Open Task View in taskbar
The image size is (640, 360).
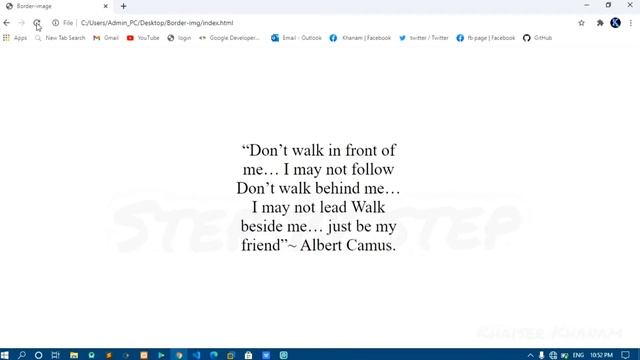tap(56, 355)
